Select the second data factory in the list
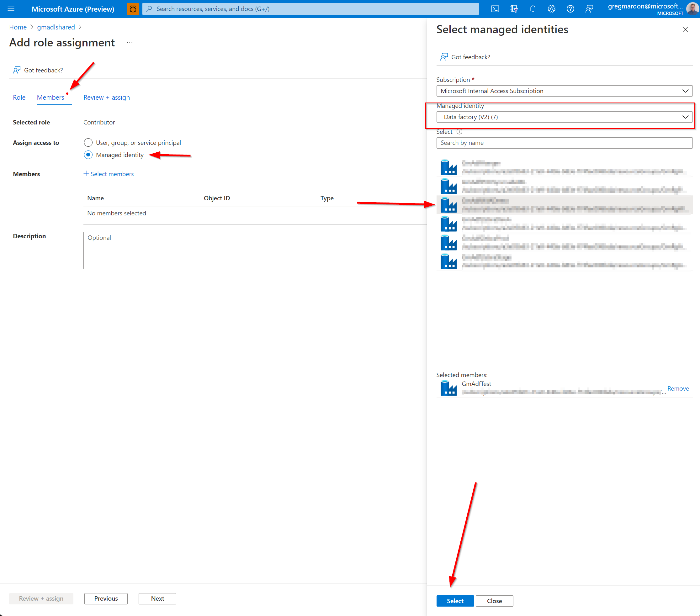This screenshot has height=616, width=700. click(565, 186)
